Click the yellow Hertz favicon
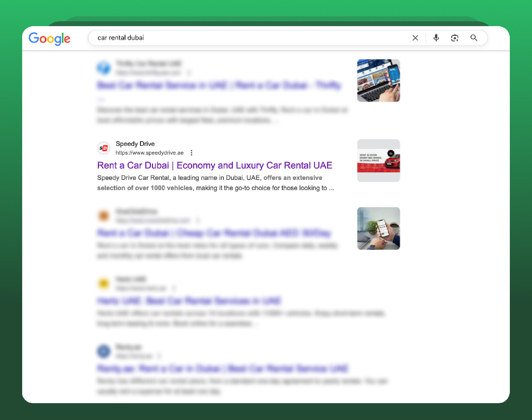This screenshot has height=420, width=532. pyautogui.click(x=104, y=284)
